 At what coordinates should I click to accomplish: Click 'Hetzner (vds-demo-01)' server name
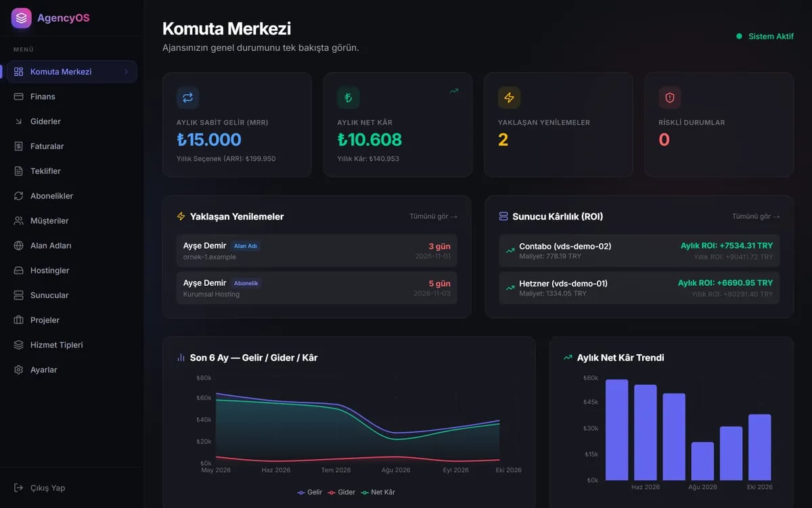point(563,284)
